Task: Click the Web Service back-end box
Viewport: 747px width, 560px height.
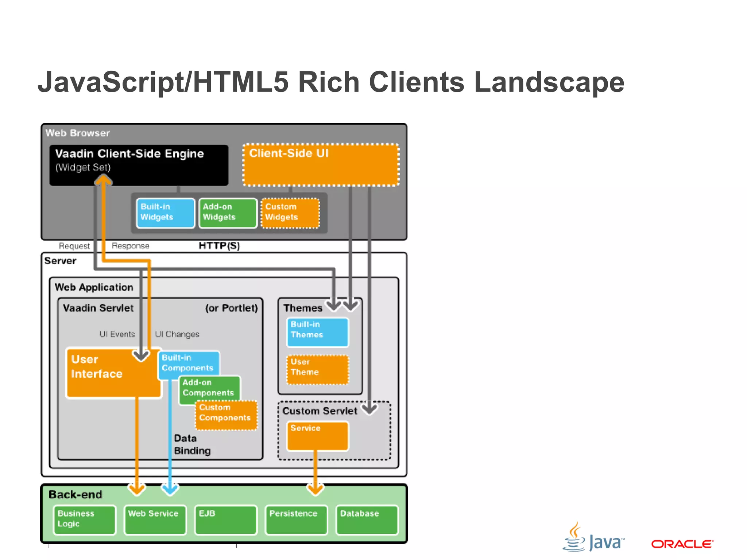Action: coord(155,520)
